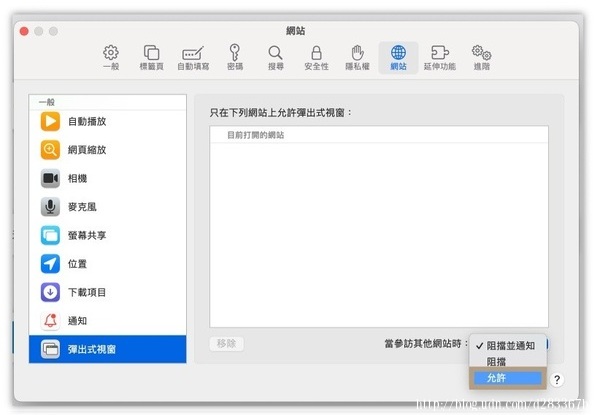This screenshot has width=600, height=415.
Task: Open the 標籤頁 tabs preferences
Action: 152,58
